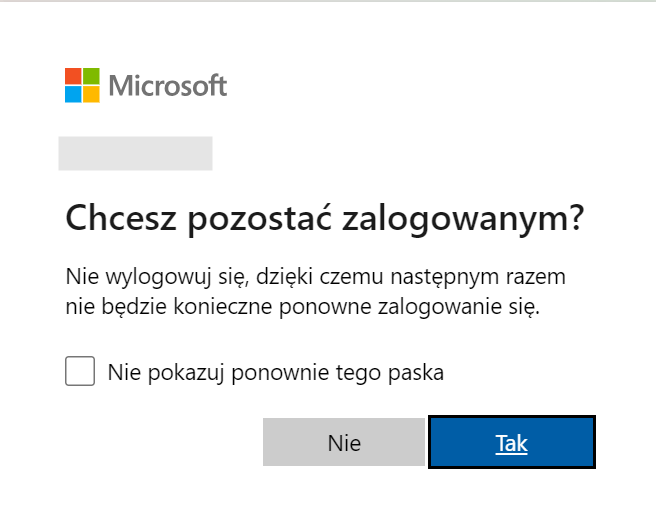656x510 pixels.
Task: Click the blue square of the Microsoft logo
Action: (73, 95)
